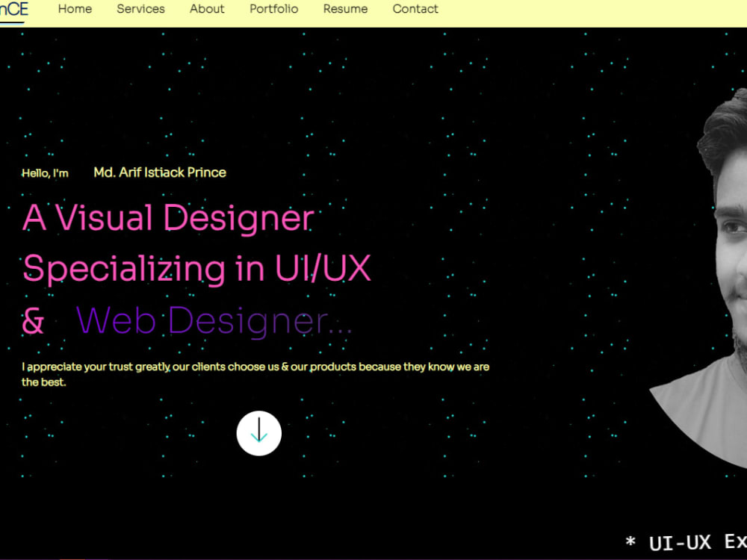Open the Contact nav link

(x=415, y=9)
